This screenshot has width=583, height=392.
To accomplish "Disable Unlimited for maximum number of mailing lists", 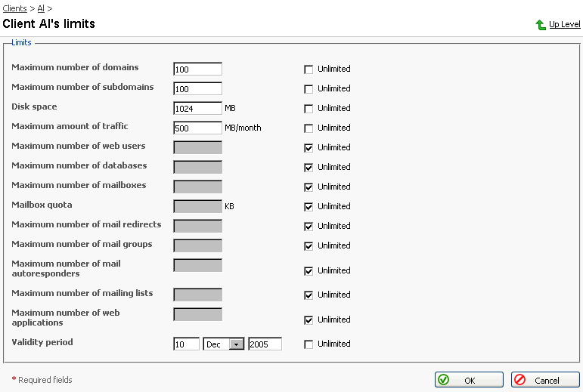I will [309, 295].
